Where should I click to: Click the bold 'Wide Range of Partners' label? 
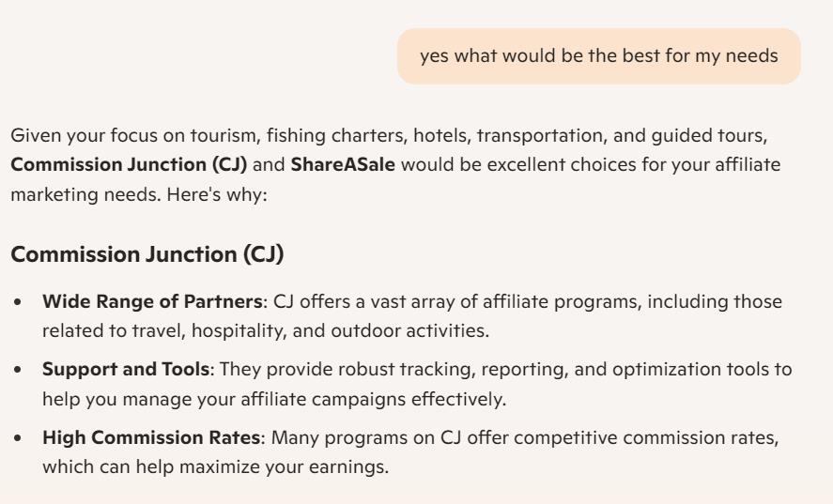click(152, 302)
